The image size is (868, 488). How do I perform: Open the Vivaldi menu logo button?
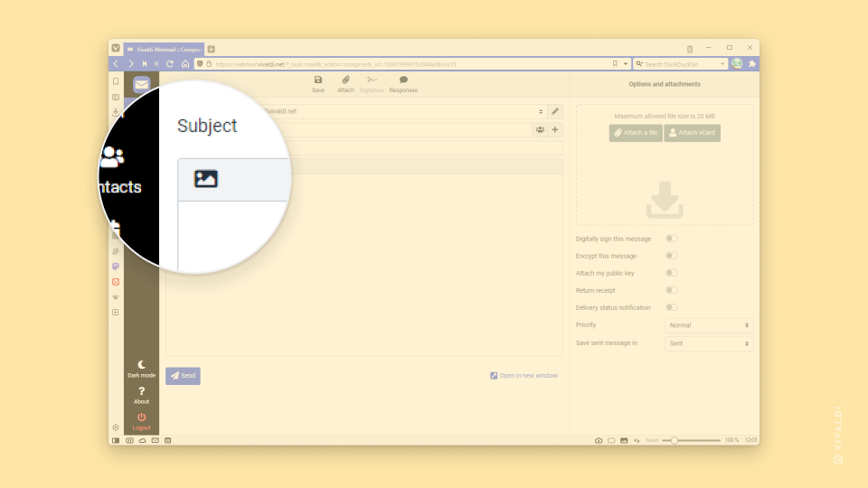coord(116,48)
